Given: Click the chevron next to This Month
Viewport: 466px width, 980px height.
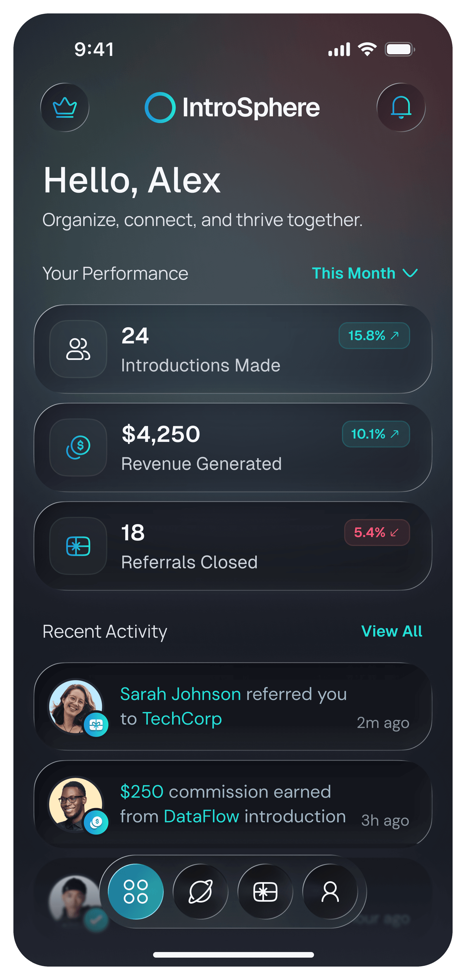Looking at the screenshot, I should pos(410,273).
